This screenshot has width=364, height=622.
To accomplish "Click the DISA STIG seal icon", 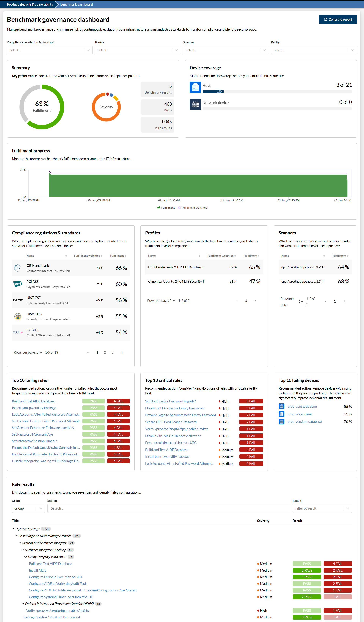I will (17, 316).
